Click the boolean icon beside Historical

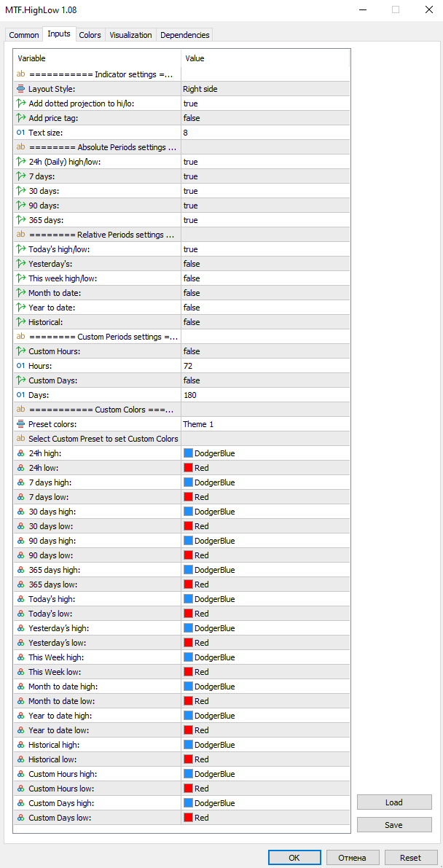coord(20,321)
